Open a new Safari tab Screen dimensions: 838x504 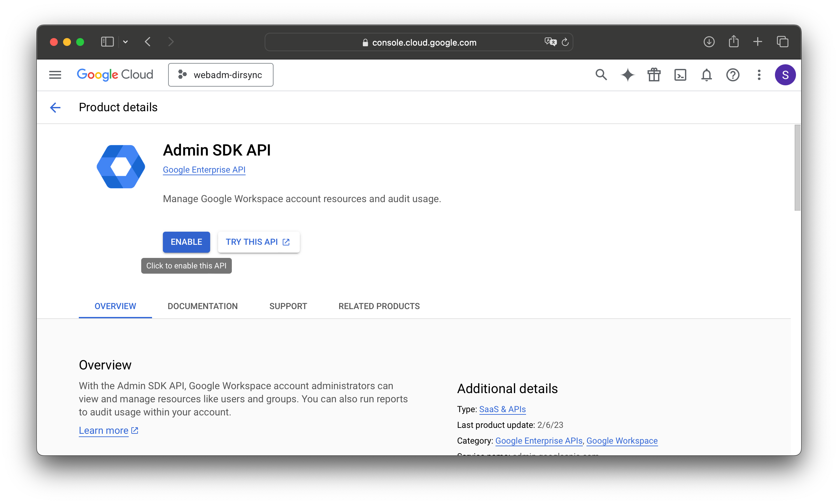[x=758, y=42]
